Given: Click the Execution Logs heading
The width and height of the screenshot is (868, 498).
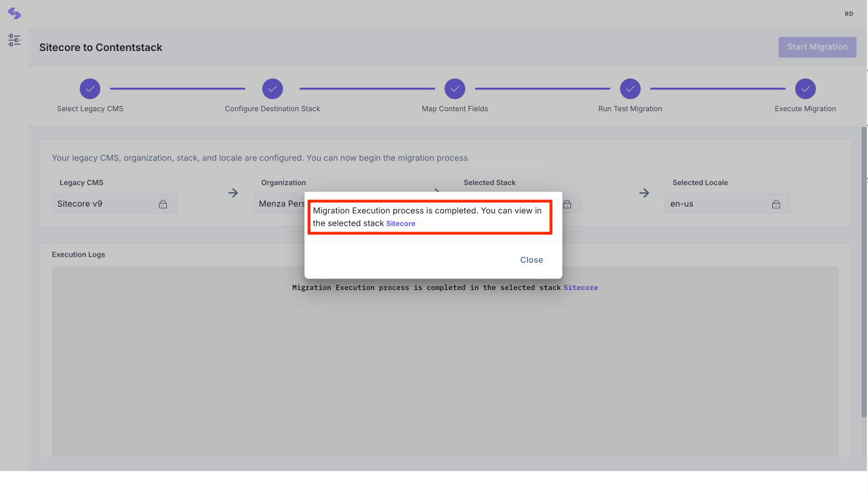Looking at the screenshot, I should pyautogui.click(x=79, y=254).
